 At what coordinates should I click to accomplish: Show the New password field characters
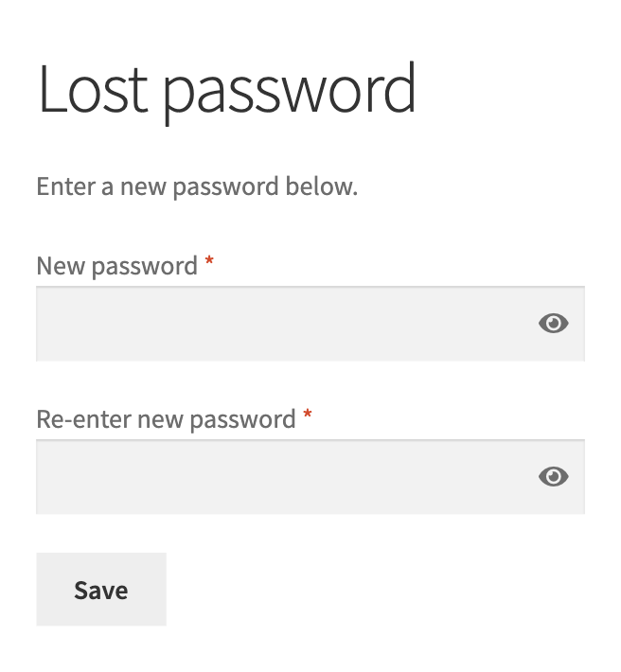(x=553, y=323)
